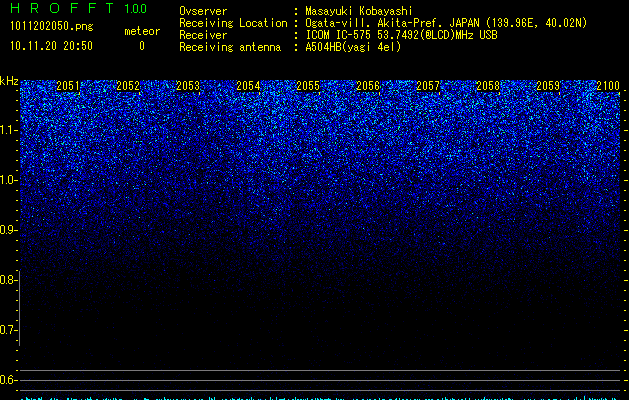Click the meteor count value 0
This screenshot has height=400, width=629.
(x=142, y=46)
